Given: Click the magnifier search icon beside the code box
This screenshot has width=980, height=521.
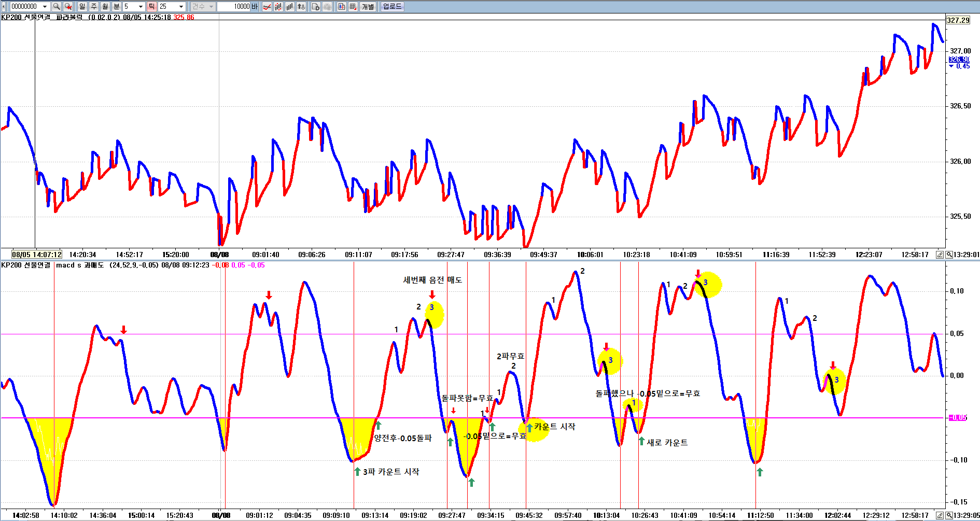Looking at the screenshot, I should point(57,7).
